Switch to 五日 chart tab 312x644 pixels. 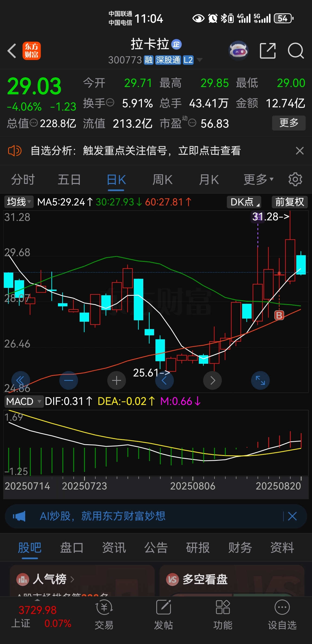(69, 180)
